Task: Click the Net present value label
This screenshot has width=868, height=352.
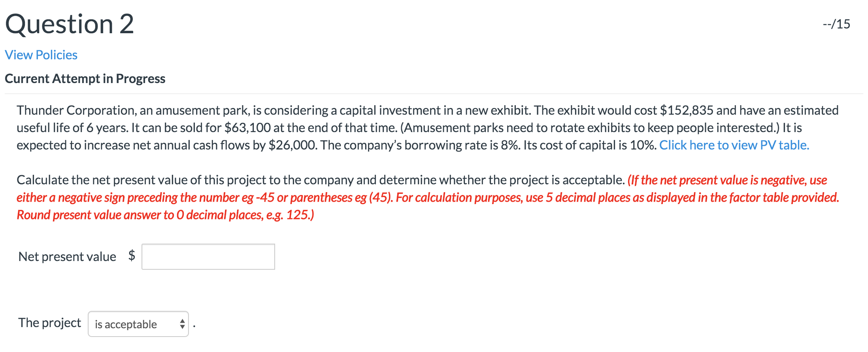Action: pos(66,256)
